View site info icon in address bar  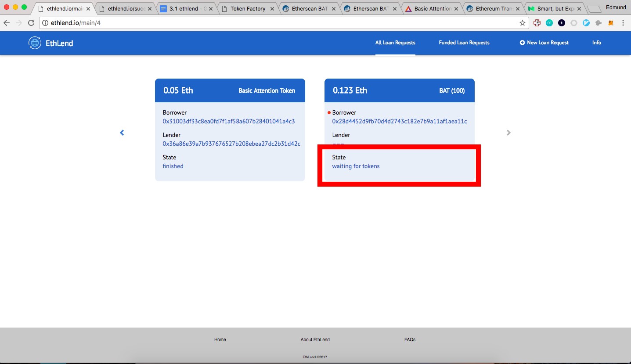click(x=45, y=23)
